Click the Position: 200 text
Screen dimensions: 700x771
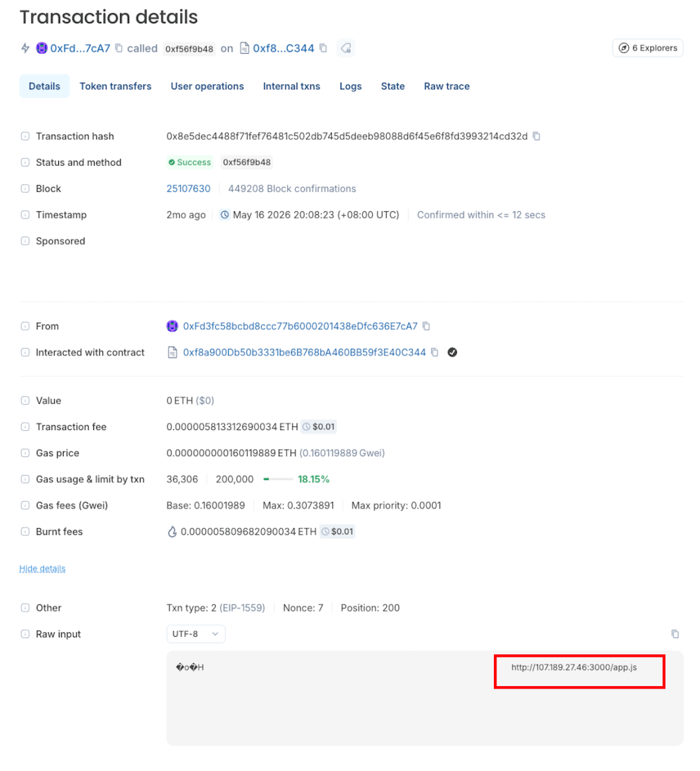[370, 608]
